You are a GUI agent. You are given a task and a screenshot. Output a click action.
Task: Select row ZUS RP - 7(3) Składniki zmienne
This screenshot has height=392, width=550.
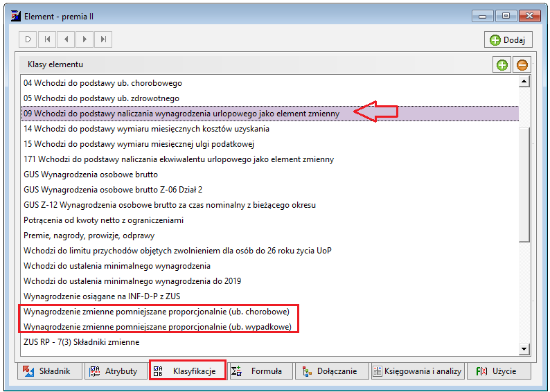point(269,342)
